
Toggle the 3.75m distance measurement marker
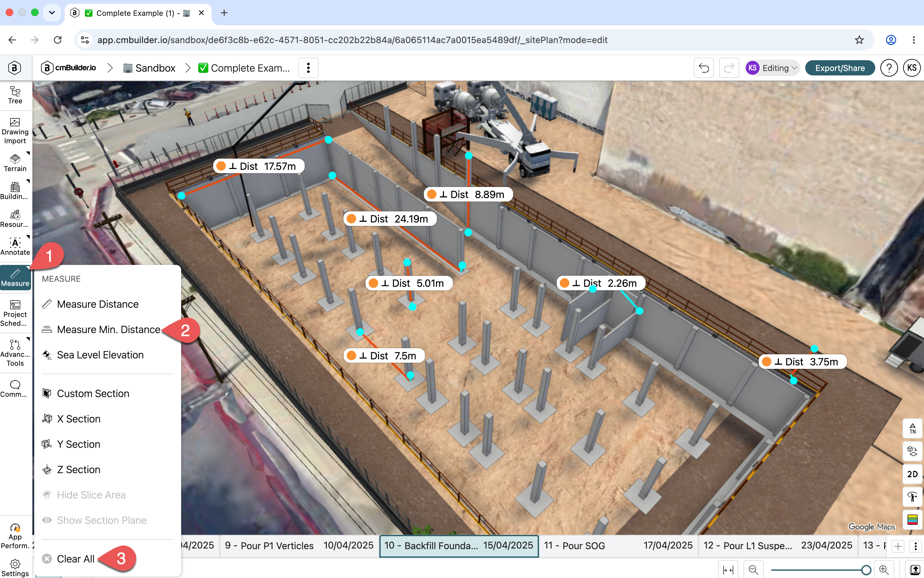[x=767, y=362]
